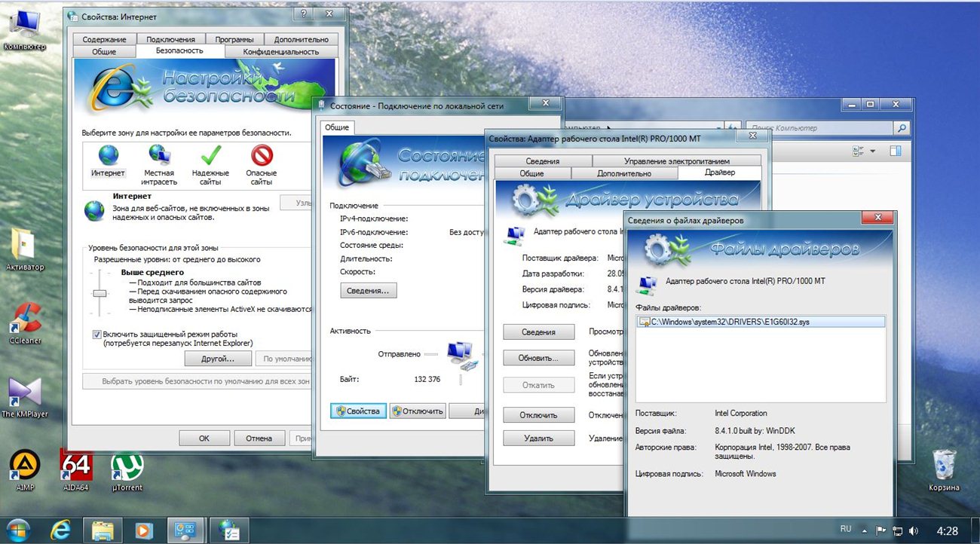Click the Удалить driver button
This screenshot has width=980, height=544.
538,438
